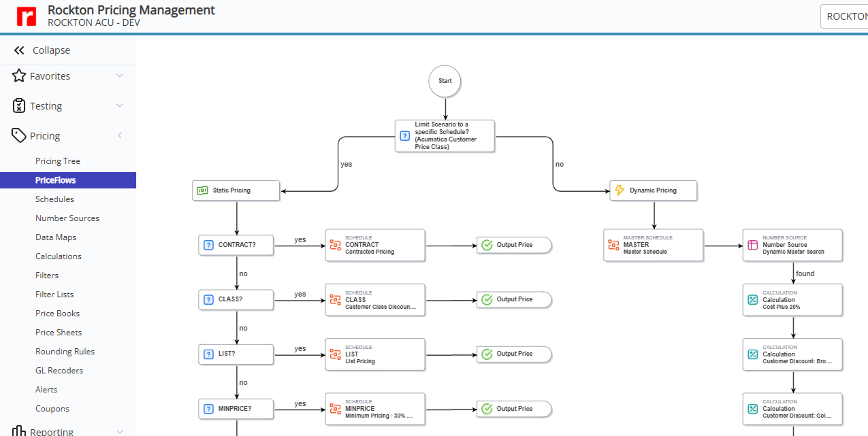Click percent icon on Cost Plus 20% calculation
Viewport: 868px width, 436px height.
[x=753, y=299]
